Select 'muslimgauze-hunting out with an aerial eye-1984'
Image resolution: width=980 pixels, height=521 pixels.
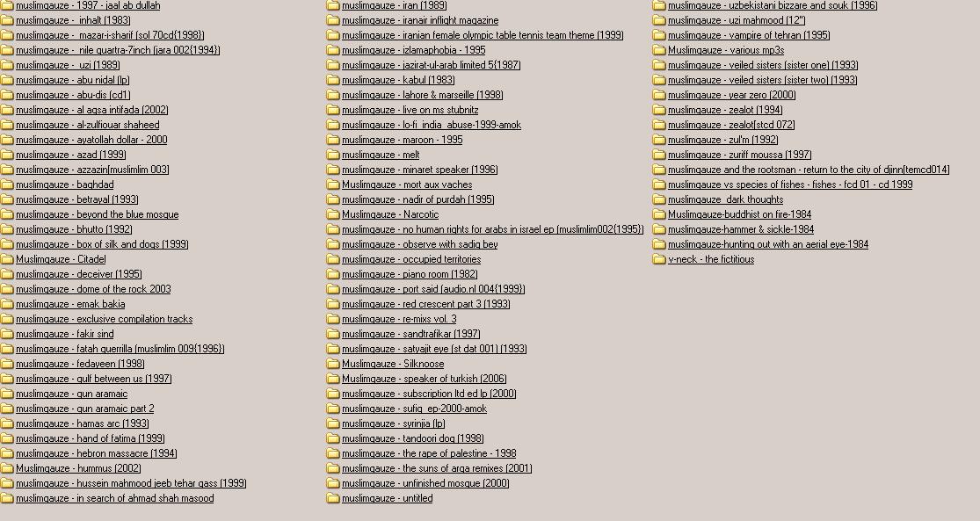768,244
